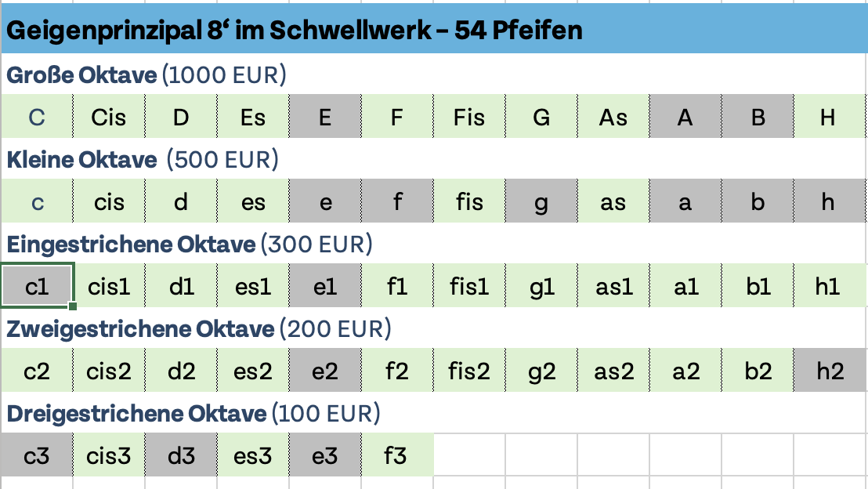Click the gray e1 pipe cell
This screenshot has width=868, height=489.
point(324,287)
